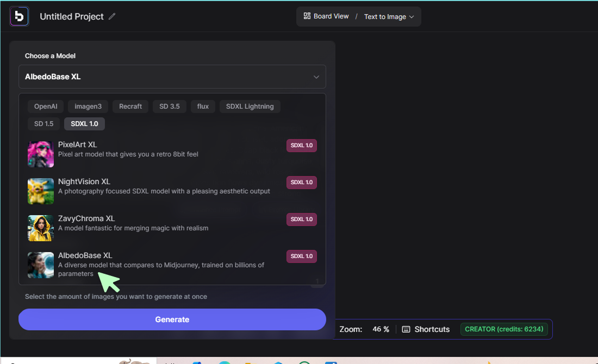
Task: Click the Board View grid icon
Action: (x=307, y=16)
